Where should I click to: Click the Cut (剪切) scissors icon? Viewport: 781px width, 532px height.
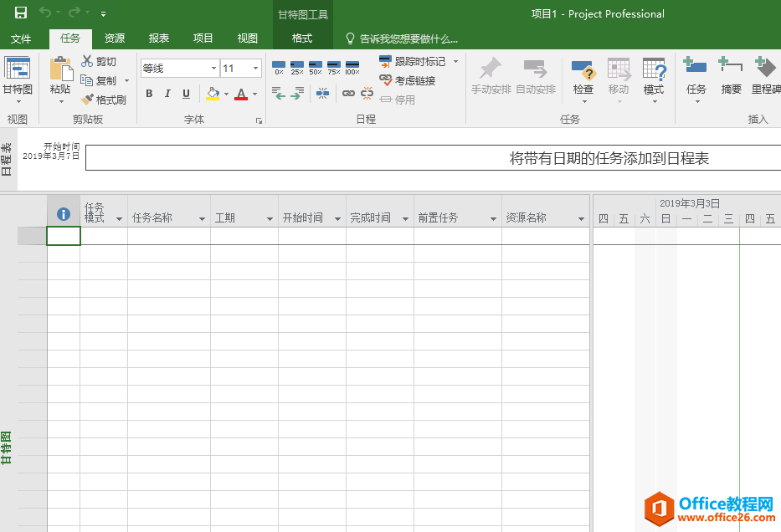87,62
